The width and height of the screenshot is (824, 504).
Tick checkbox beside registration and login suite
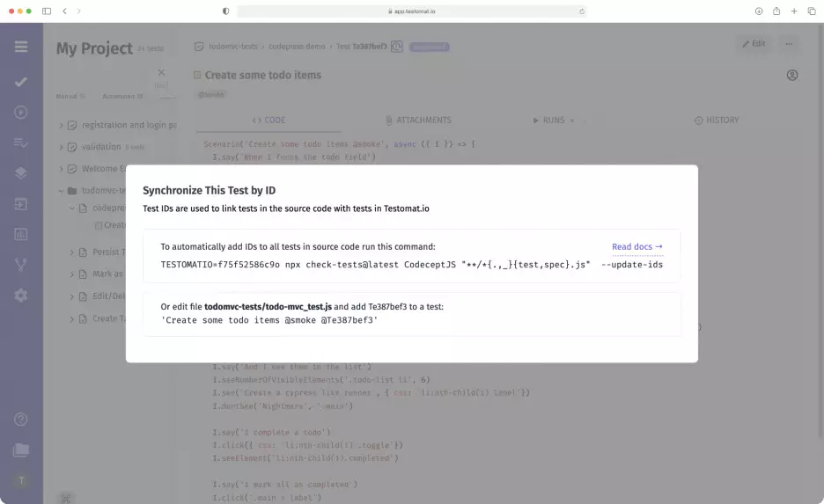73,125
